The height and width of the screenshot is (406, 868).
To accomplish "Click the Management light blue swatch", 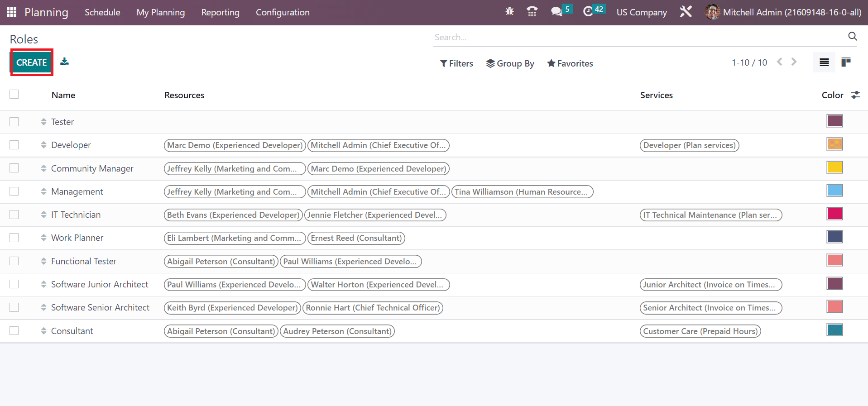I will tap(834, 191).
